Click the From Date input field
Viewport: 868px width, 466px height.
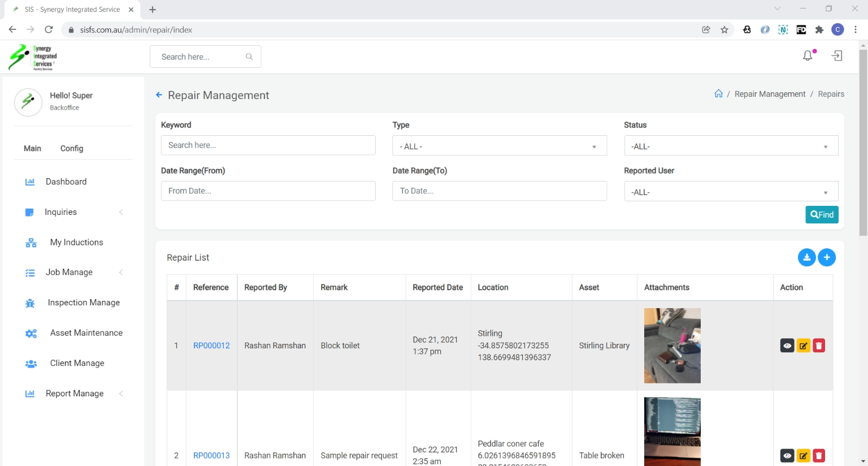pos(268,191)
